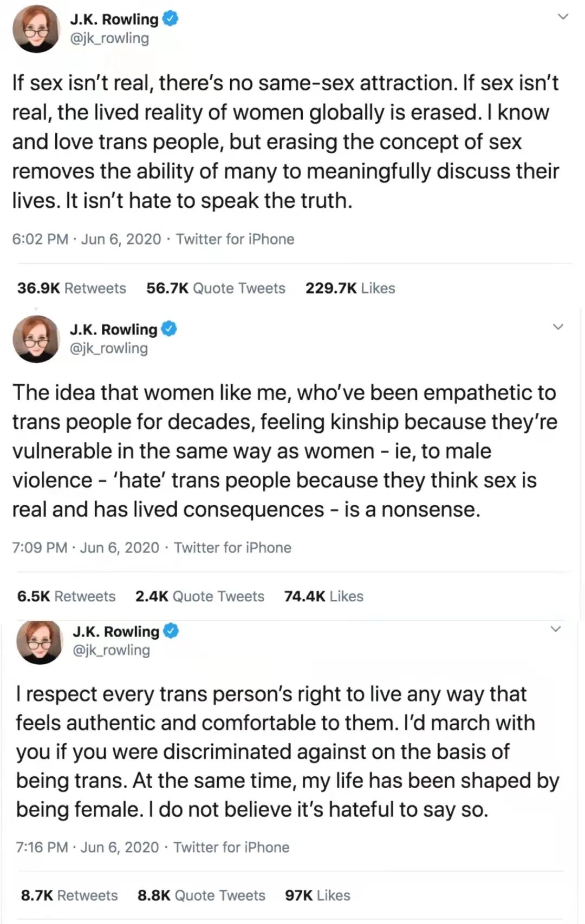
Task: Expand the chevron menu on the second tweet
Action: point(558,326)
